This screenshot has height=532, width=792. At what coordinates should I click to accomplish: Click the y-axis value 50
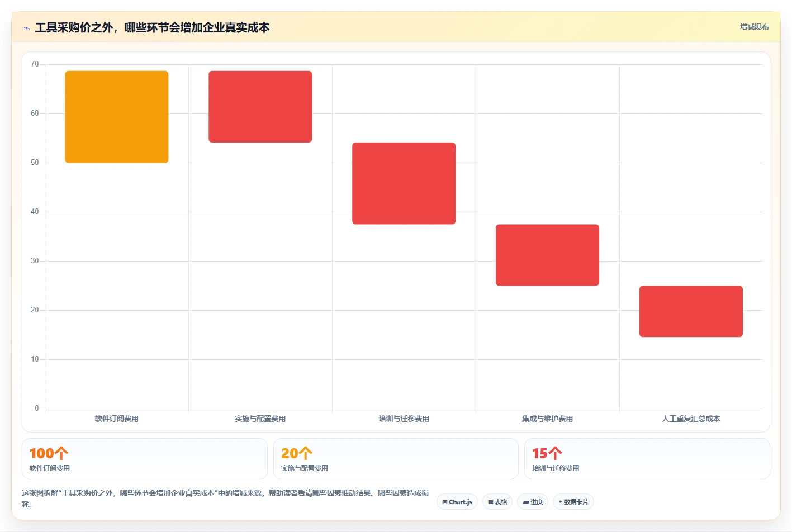pos(35,163)
